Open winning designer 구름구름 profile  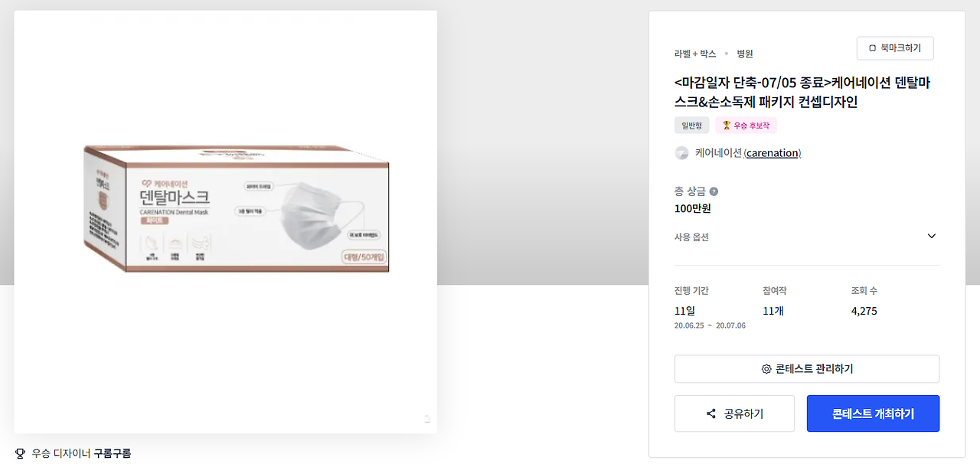click(x=113, y=453)
